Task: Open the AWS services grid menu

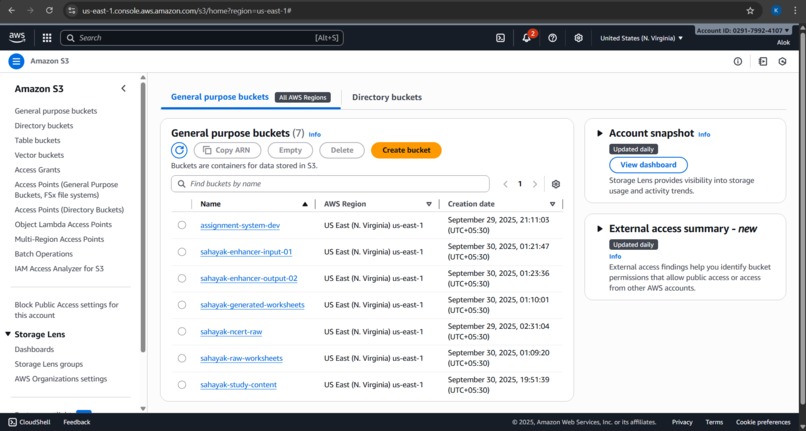Action: coord(47,38)
